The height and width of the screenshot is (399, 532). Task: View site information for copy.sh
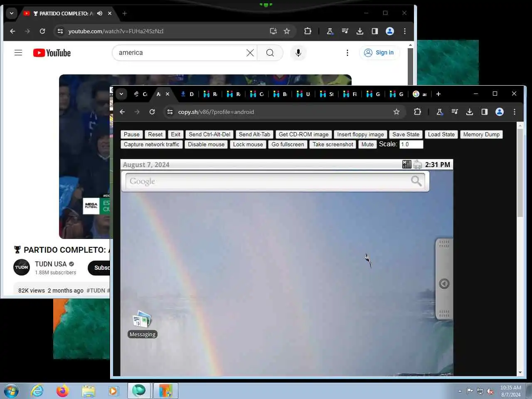coord(170,112)
